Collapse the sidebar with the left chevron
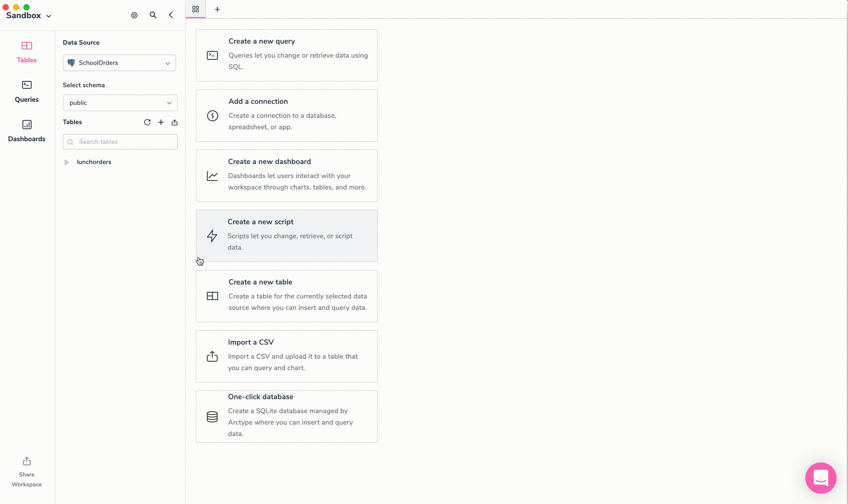This screenshot has height=504, width=848. pos(171,15)
